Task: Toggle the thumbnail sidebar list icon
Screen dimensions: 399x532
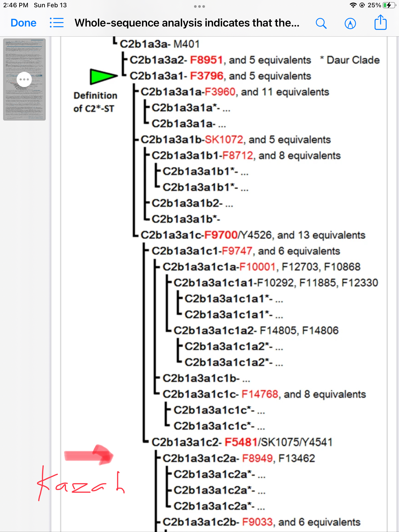Action: [57, 23]
